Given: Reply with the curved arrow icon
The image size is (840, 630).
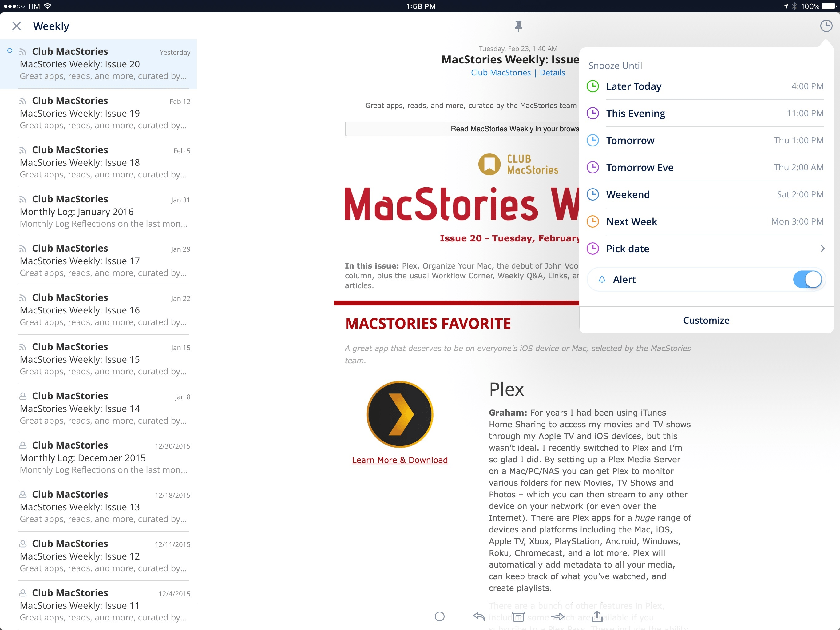Looking at the screenshot, I should [x=479, y=616].
